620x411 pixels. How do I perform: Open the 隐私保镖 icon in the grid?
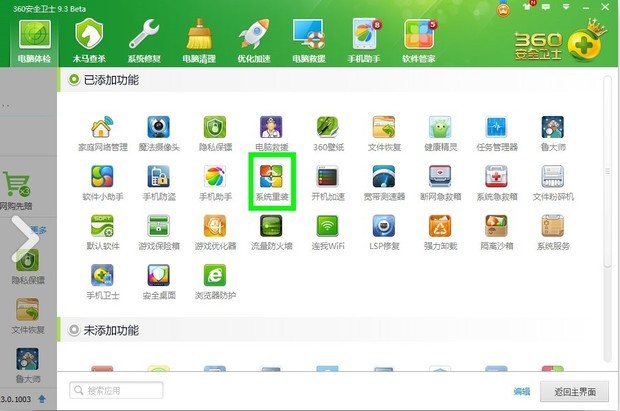pyautogui.click(x=215, y=134)
